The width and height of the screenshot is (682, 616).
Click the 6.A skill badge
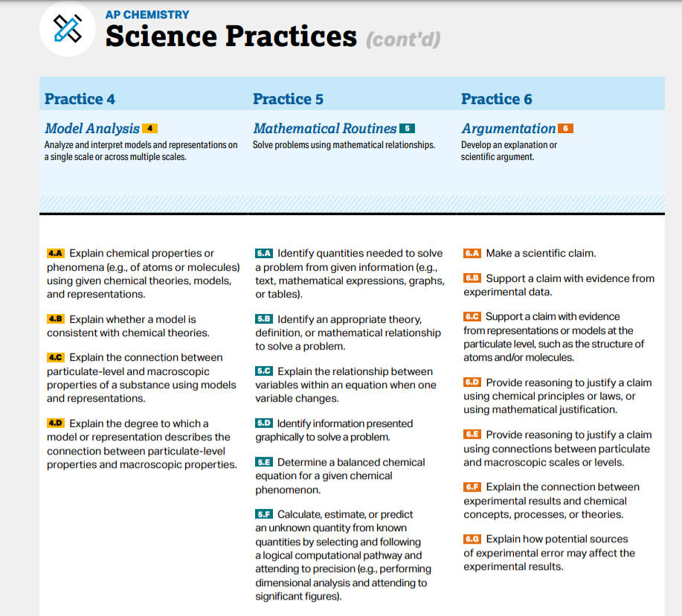tap(472, 254)
